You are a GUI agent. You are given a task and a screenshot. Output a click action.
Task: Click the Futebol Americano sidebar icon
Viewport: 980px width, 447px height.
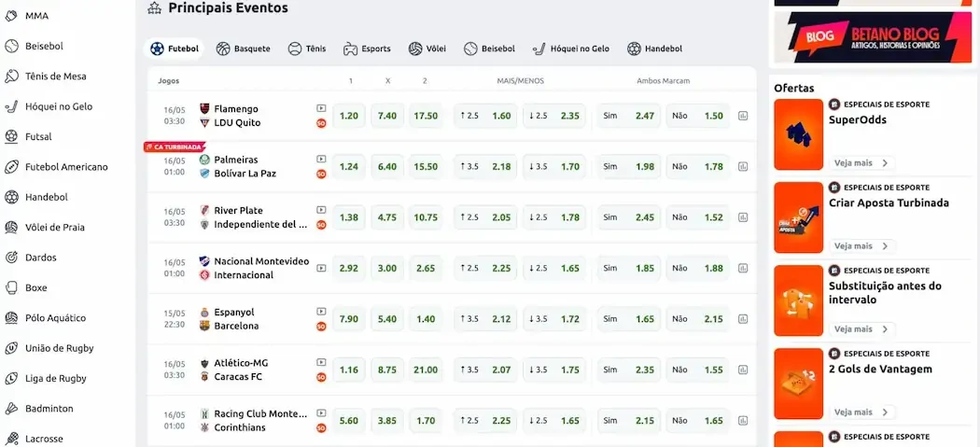(11, 167)
